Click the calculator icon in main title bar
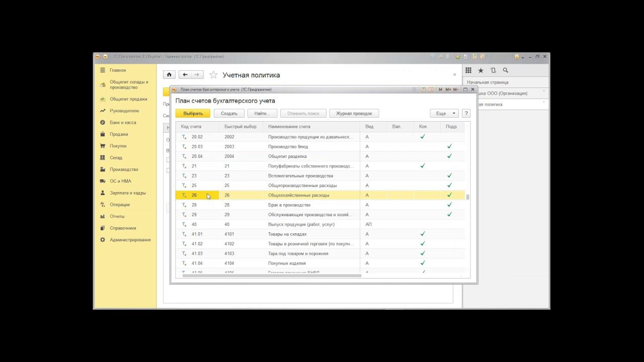The width and height of the screenshot is (644, 362). pyautogui.click(x=475, y=57)
